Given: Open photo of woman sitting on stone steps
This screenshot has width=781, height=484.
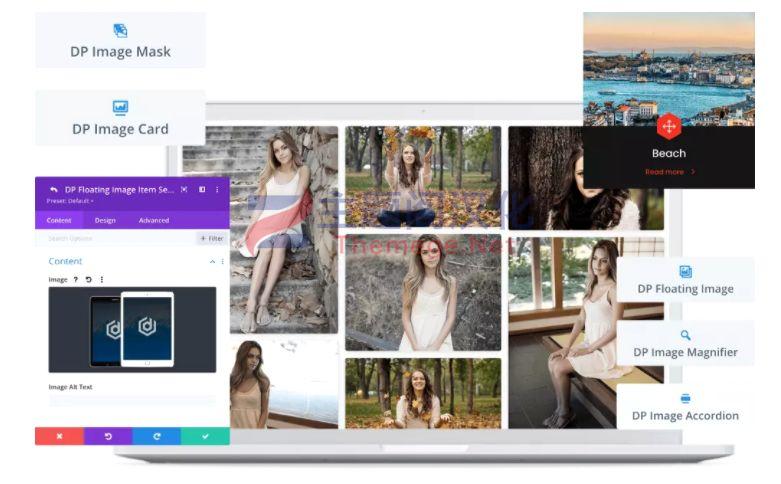Looking at the screenshot, I should click(x=284, y=230).
